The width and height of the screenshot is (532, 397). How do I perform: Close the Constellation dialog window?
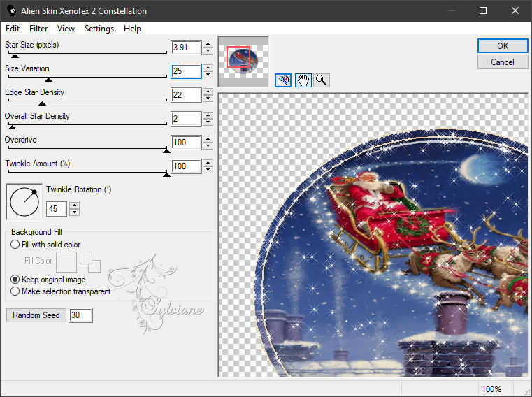click(515, 11)
